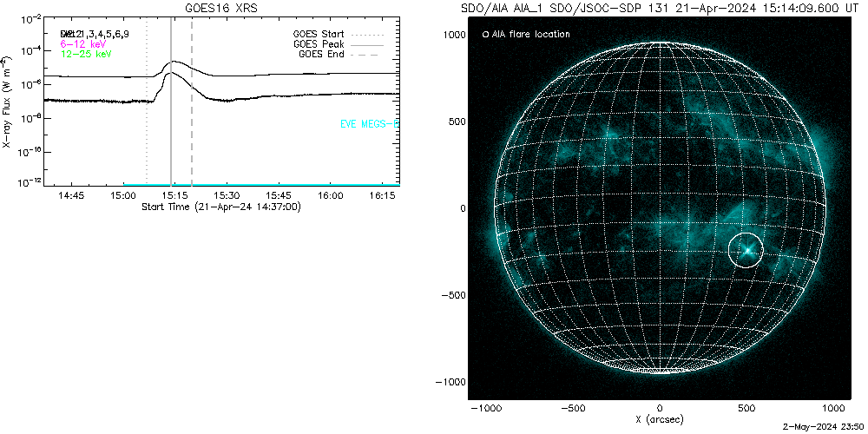The width and height of the screenshot is (868, 434).
Task: Click the cyan EVE bar along plot bottom
Action: pyautogui.click(x=261, y=184)
